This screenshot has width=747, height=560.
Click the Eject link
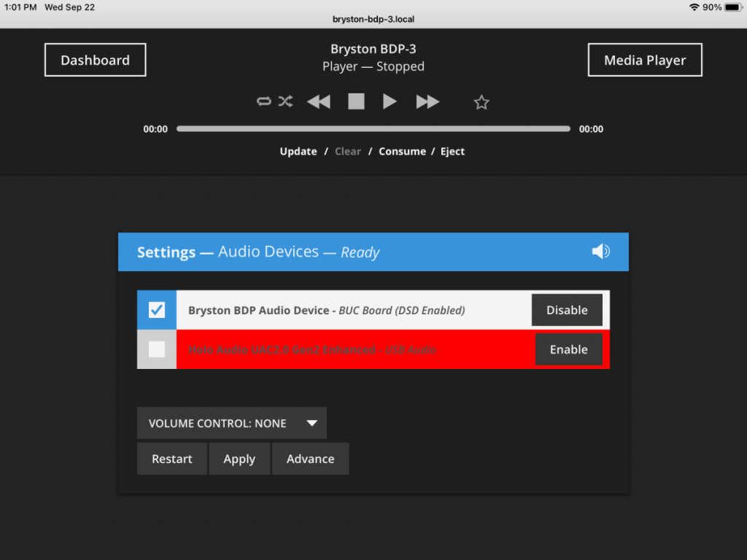pyautogui.click(x=452, y=152)
